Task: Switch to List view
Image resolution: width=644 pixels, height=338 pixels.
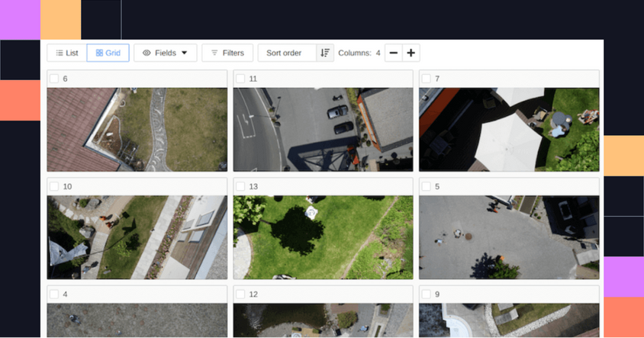Action: pyautogui.click(x=66, y=53)
